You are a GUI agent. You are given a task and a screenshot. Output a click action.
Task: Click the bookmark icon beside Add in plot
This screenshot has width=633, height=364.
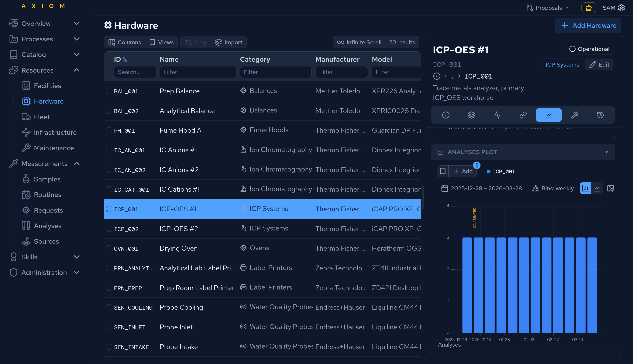point(443,171)
